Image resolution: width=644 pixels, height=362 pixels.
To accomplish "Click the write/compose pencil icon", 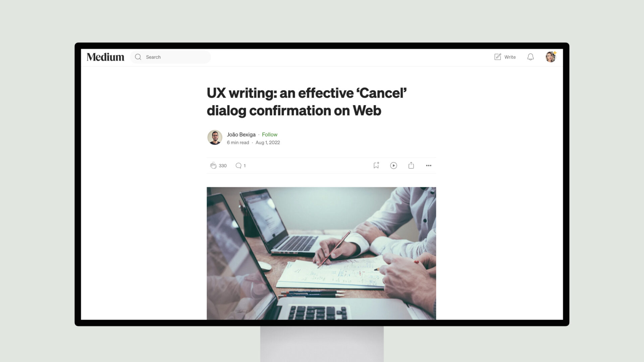I will (x=498, y=57).
